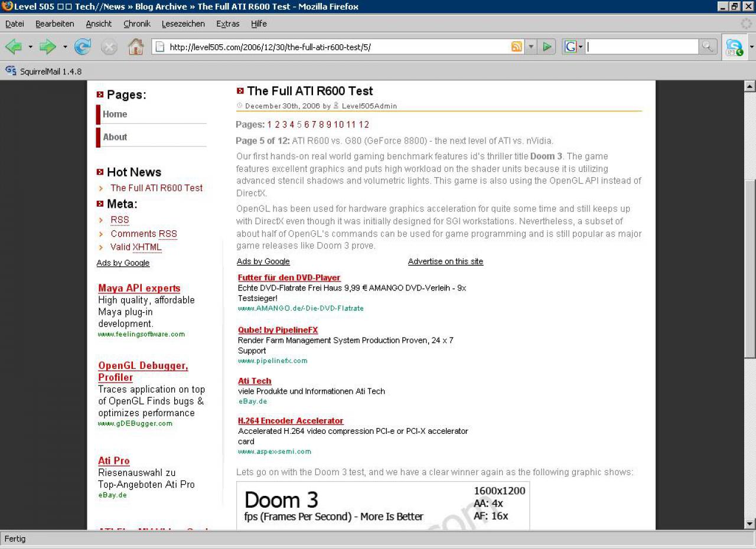Go to page 9 of the article

tap(329, 125)
